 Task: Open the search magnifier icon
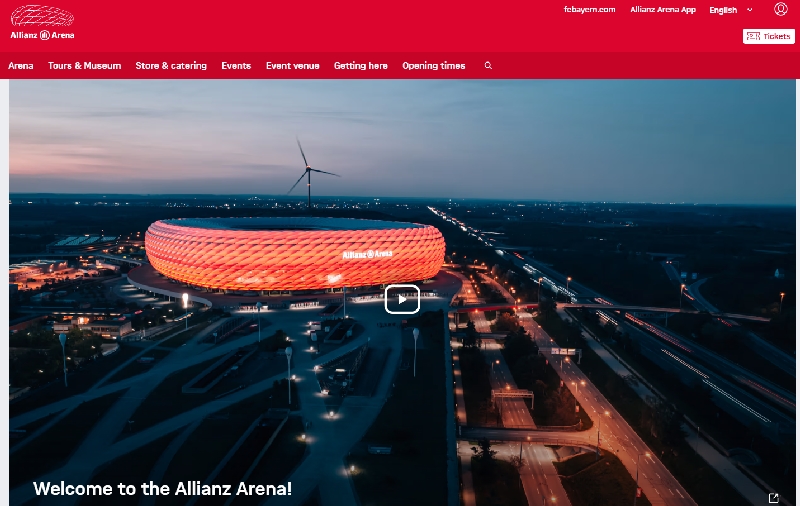click(488, 65)
